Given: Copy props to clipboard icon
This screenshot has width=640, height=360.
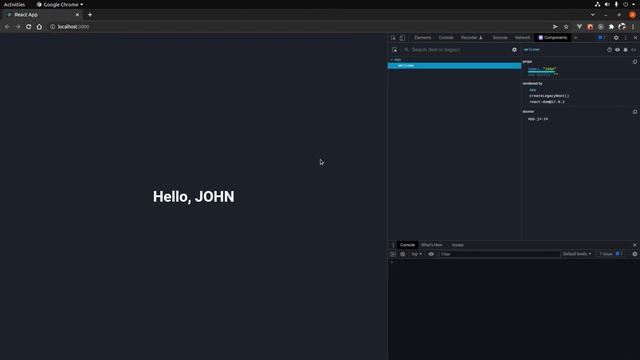Looking at the screenshot, I should point(635,62).
